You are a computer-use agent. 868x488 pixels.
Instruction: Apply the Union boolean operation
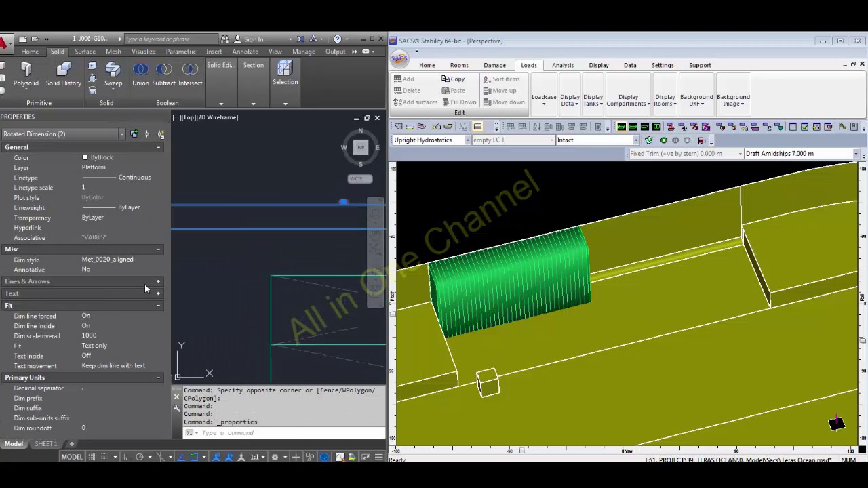140,75
